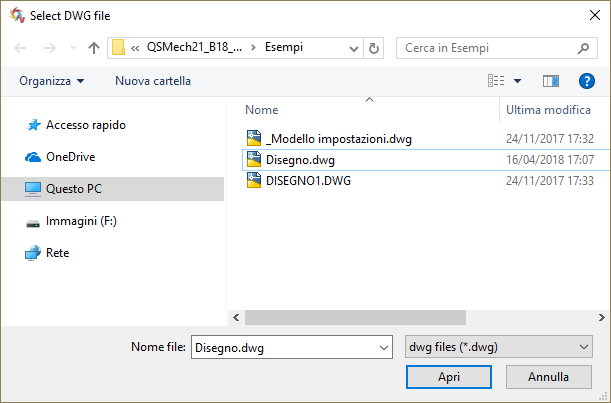Select OneDrive in the navigation pane
Image resolution: width=611 pixels, height=403 pixels.
click(x=70, y=157)
